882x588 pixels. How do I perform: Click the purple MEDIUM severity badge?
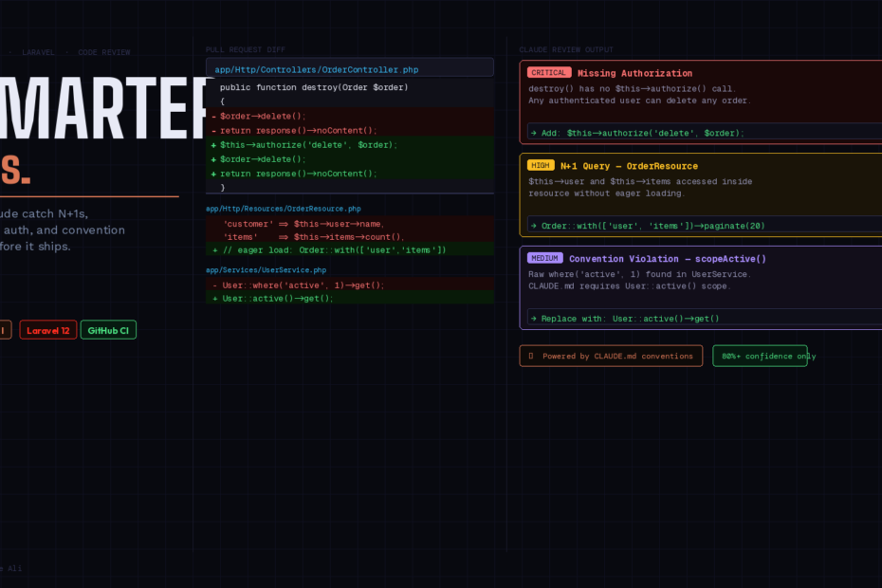pyautogui.click(x=544, y=258)
